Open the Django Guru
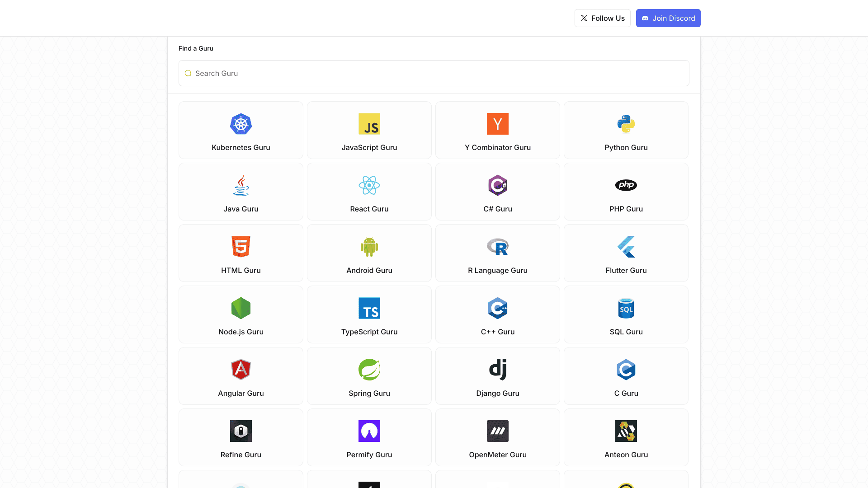This screenshot has width=868, height=488. point(498,376)
